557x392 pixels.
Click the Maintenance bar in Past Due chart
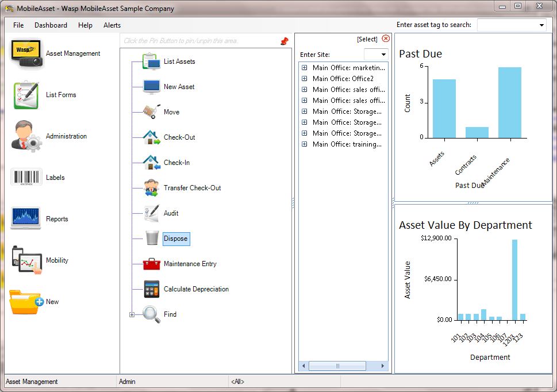pos(510,102)
